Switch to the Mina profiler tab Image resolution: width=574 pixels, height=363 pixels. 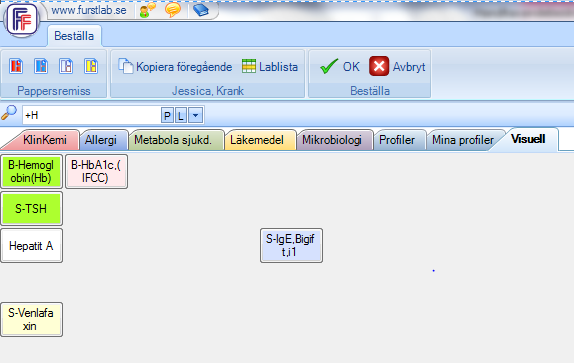click(463, 140)
